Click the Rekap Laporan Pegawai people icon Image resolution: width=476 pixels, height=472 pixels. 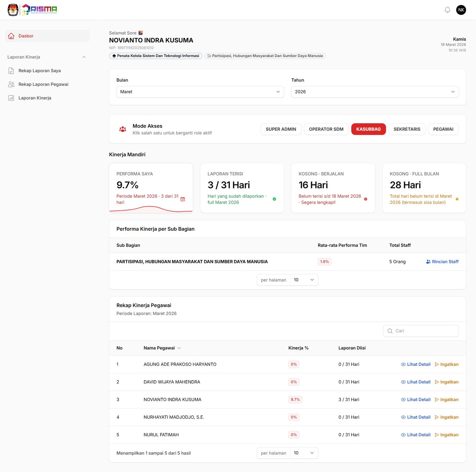coord(11,84)
